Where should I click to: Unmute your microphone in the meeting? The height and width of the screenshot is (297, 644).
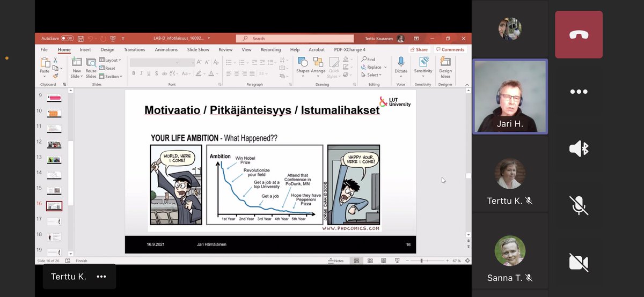pyautogui.click(x=579, y=205)
